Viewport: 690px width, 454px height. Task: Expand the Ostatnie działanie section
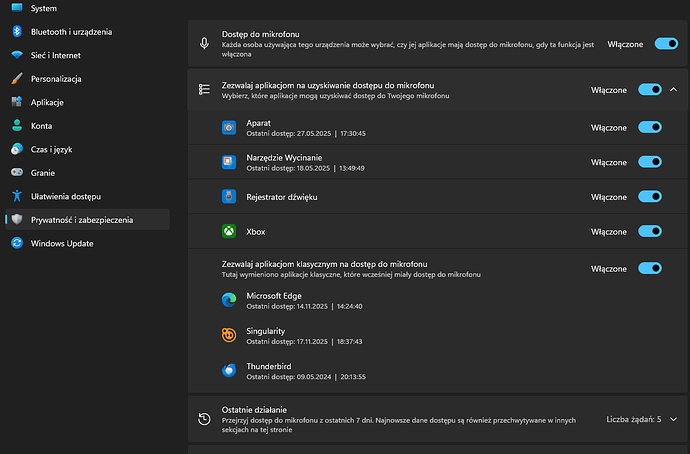click(673, 419)
